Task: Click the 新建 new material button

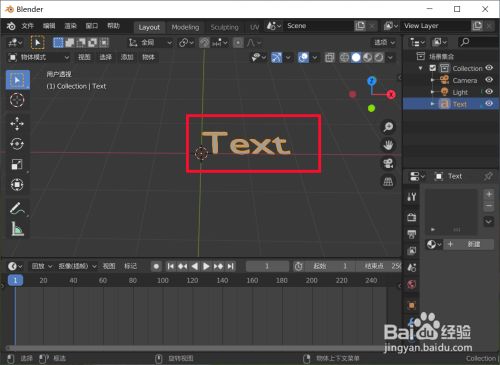Action: coord(469,244)
